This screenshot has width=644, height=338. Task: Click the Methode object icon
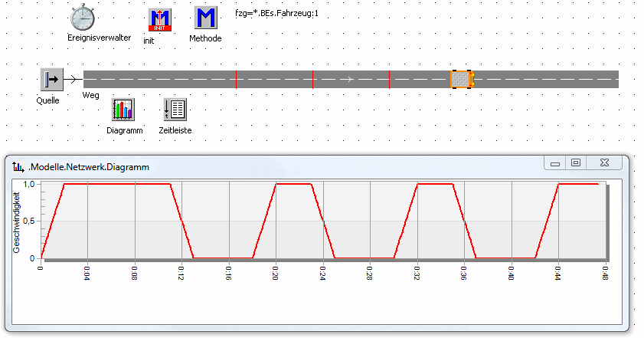pos(205,18)
